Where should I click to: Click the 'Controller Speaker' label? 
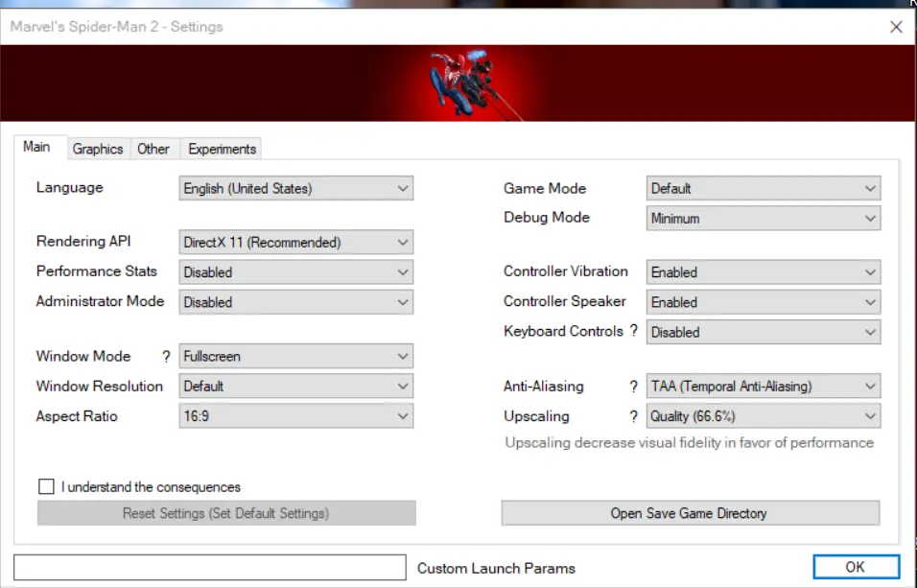(565, 301)
